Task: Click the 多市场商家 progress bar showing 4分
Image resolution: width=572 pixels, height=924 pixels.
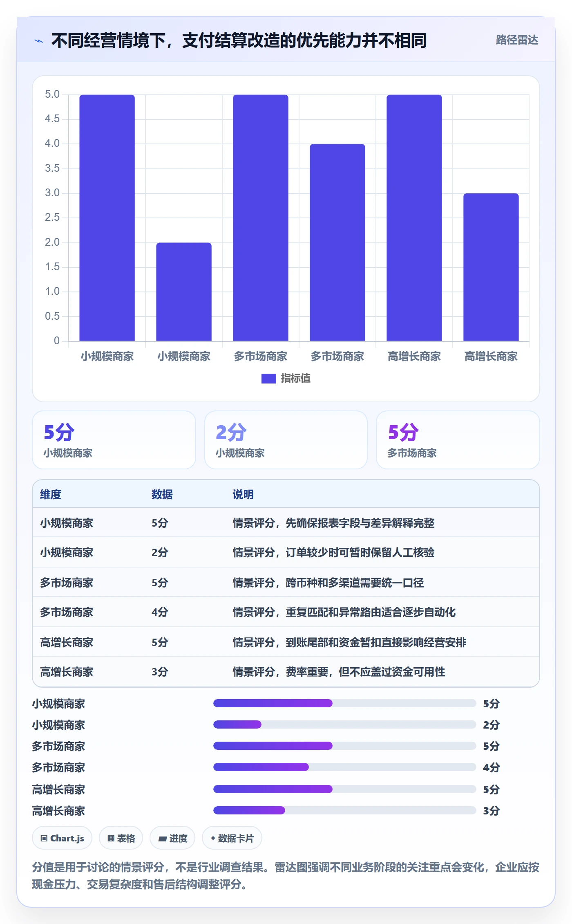Action: point(344,767)
